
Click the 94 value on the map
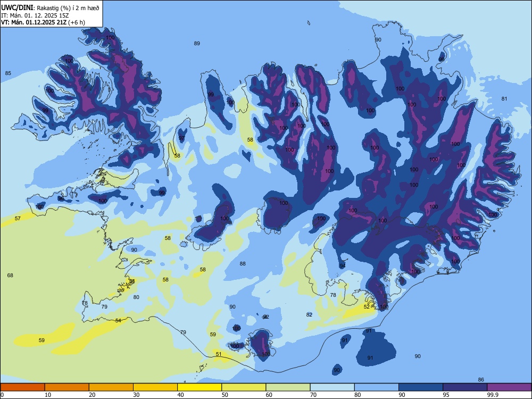point(343,265)
